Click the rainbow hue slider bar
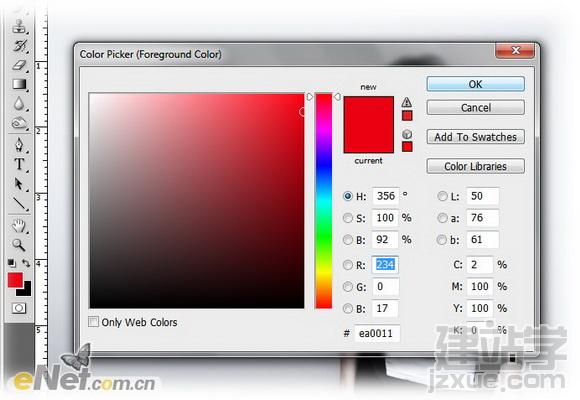Viewport: 580px width, 400px height. click(x=324, y=201)
